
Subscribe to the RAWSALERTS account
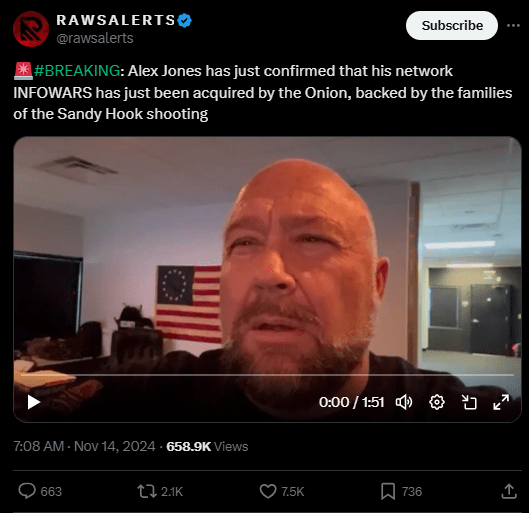(452, 25)
